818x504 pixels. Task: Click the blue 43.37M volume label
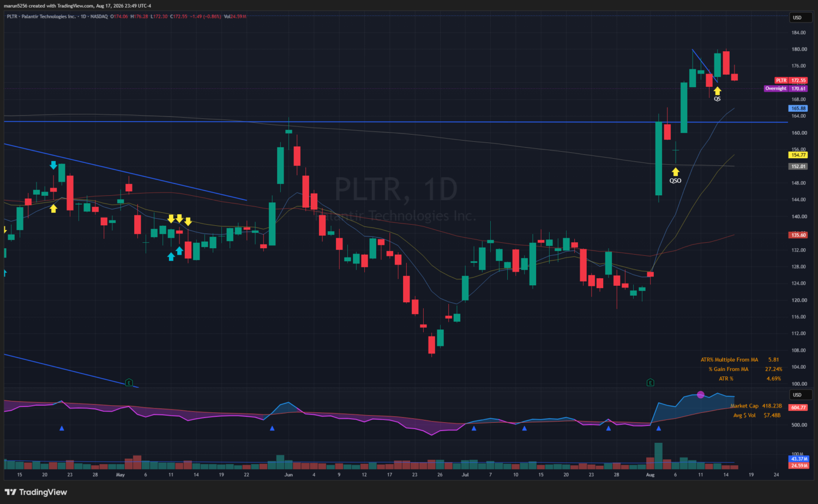coord(799,459)
